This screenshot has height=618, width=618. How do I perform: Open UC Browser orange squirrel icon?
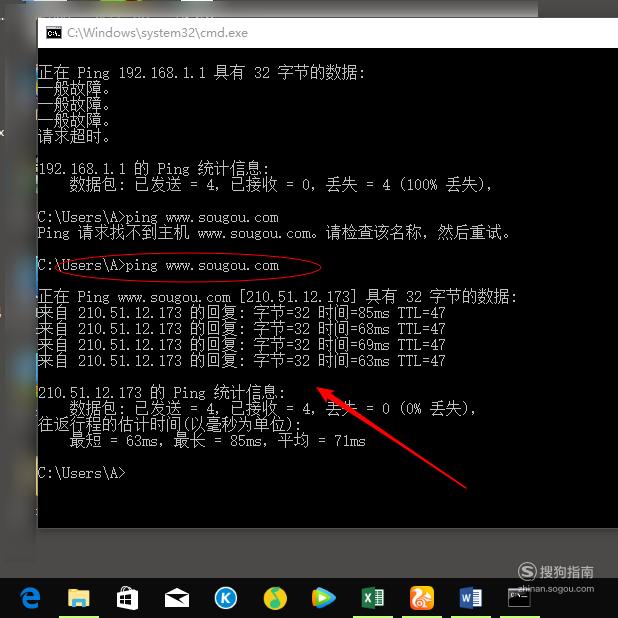click(422, 598)
